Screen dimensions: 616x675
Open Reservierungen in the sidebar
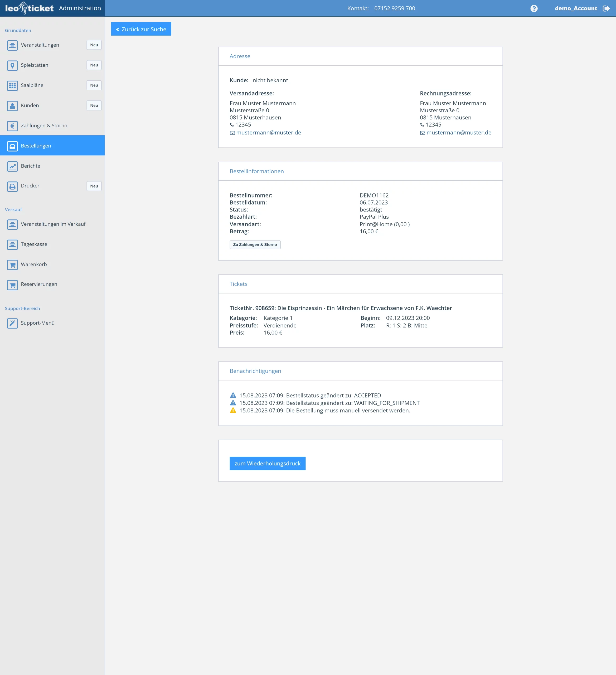tap(39, 284)
